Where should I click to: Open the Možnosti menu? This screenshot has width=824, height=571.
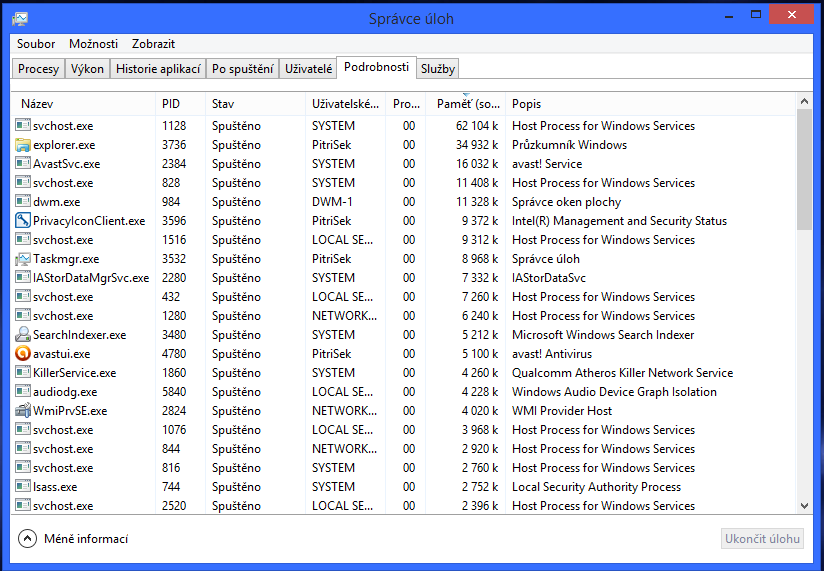pos(94,44)
